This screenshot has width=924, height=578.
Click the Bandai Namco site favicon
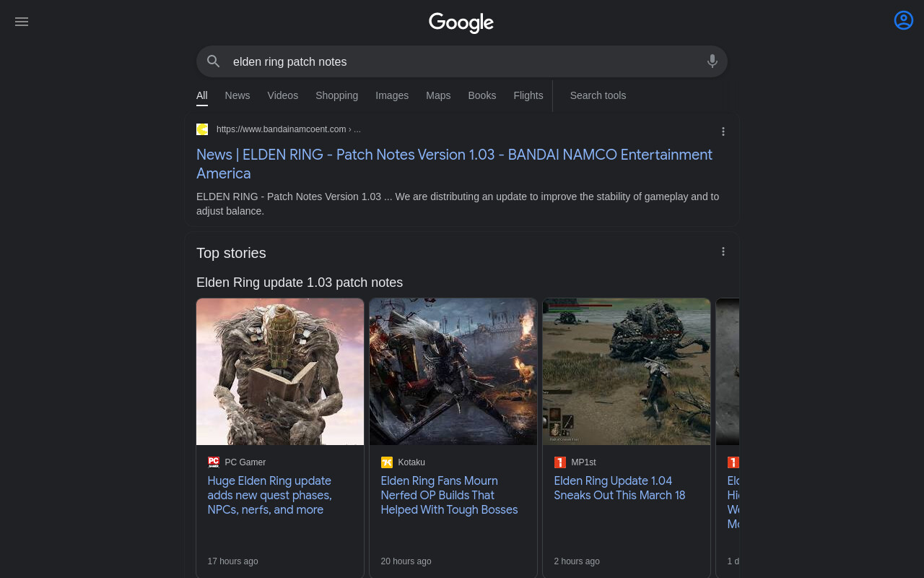202,129
